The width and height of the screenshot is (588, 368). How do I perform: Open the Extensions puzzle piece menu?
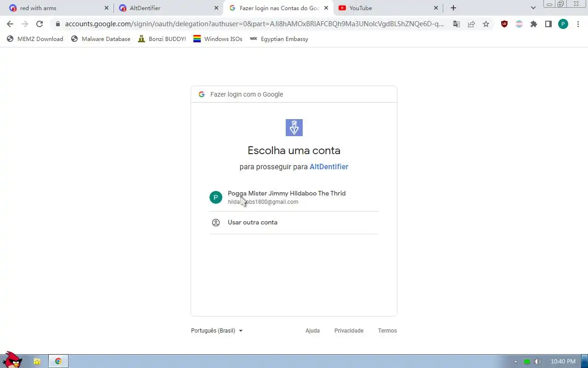534,24
